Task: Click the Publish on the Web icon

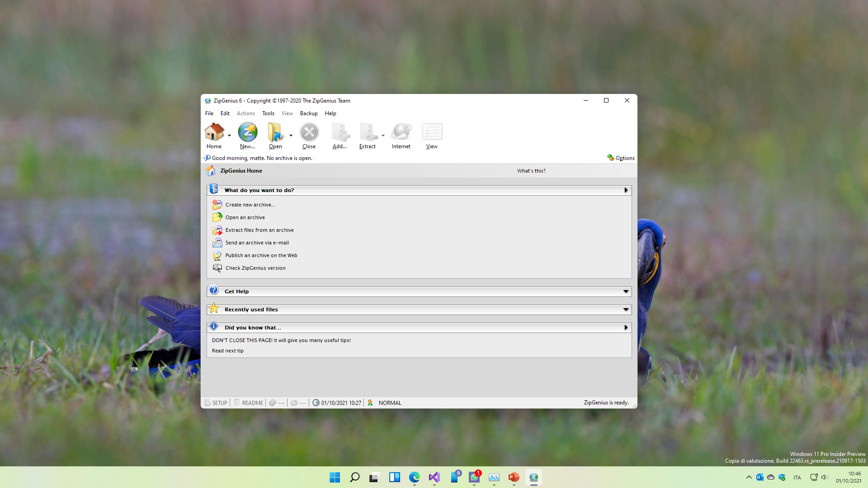Action: [217, 255]
